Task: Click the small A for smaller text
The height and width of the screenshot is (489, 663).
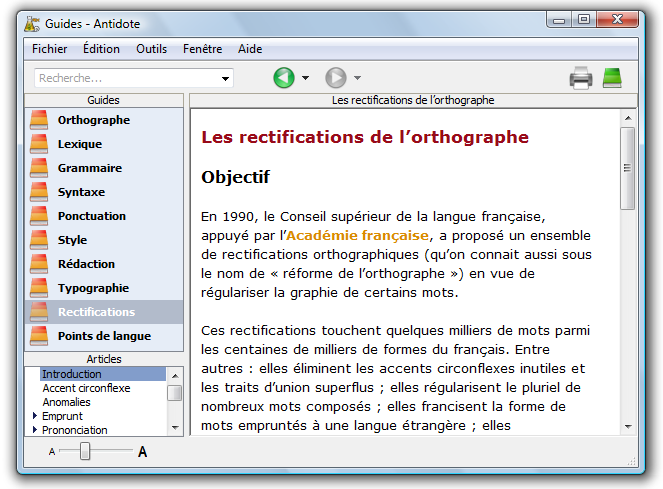Action: 52,452
